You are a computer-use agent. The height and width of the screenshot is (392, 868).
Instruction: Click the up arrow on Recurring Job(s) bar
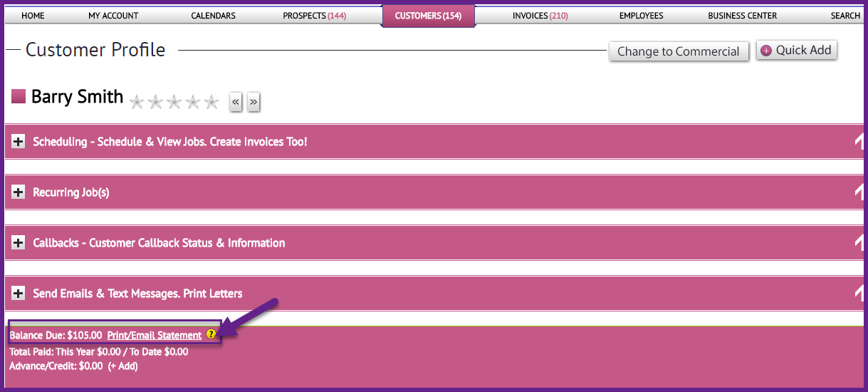[x=860, y=192]
